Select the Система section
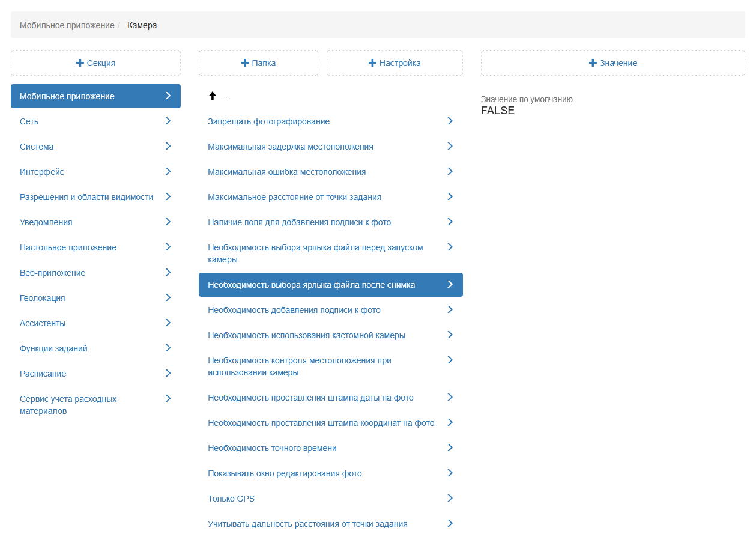756x543 pixels. coord(37,147)
